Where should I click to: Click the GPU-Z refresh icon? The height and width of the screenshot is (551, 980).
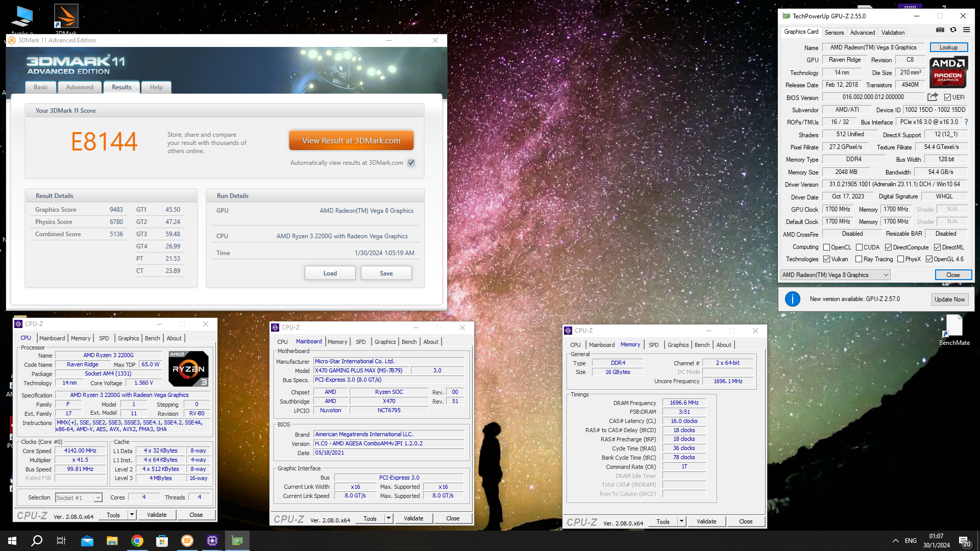point(953,31)
